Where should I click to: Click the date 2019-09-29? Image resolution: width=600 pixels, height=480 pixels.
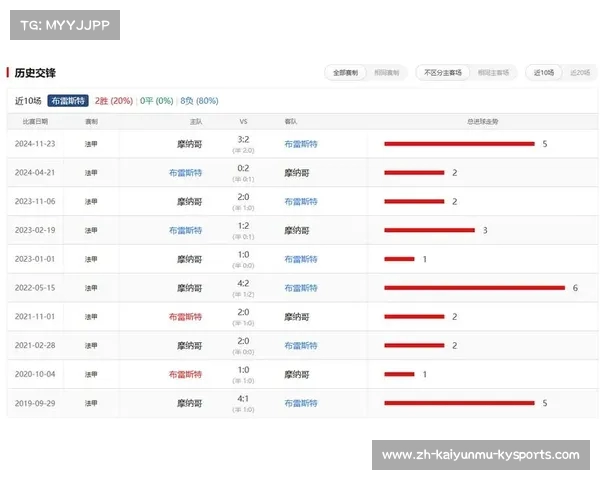tap(35, 403)
